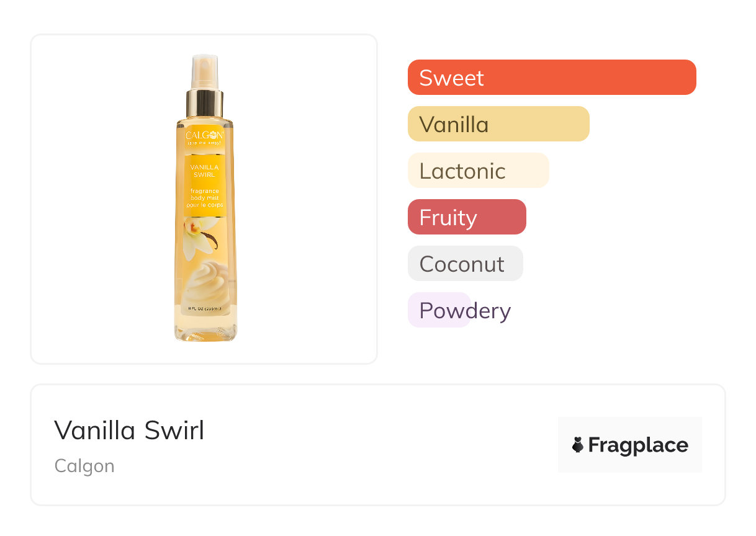Click the clear spray cap on bottle
756x536 pixels.
(x=205, y=71)
